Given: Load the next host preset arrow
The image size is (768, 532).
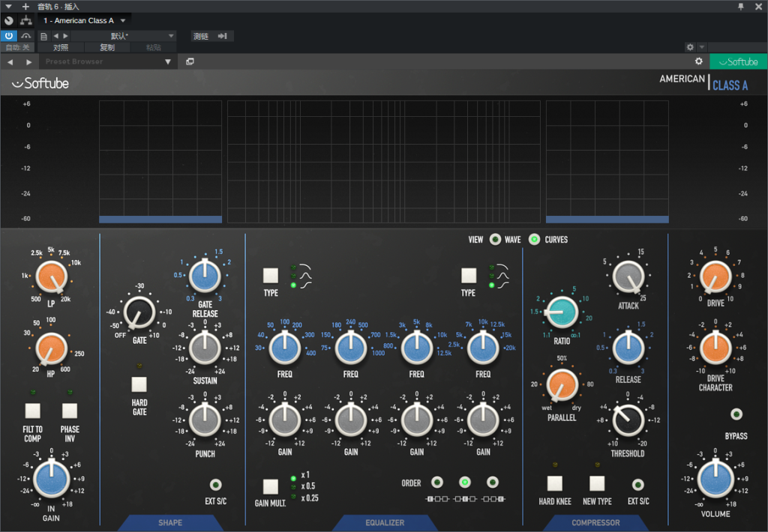Looking at the screenshot, I should click(x=66, y=36).
